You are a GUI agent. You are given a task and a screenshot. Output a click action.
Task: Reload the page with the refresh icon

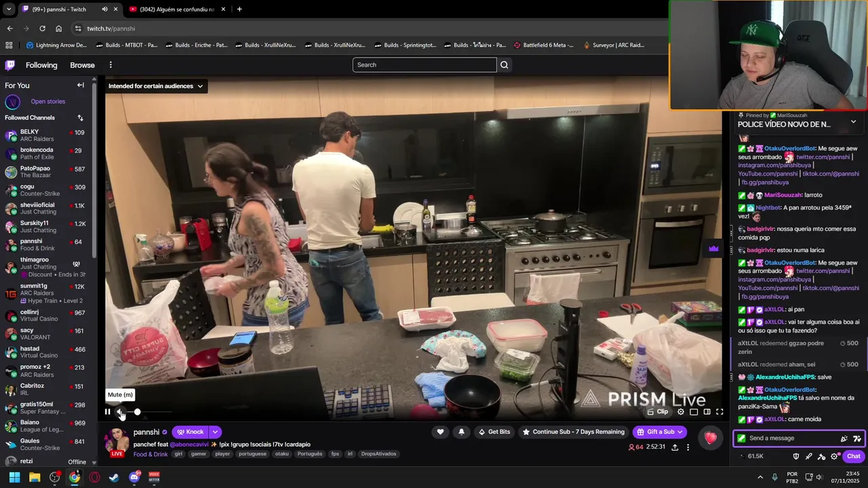click(42, 28)
